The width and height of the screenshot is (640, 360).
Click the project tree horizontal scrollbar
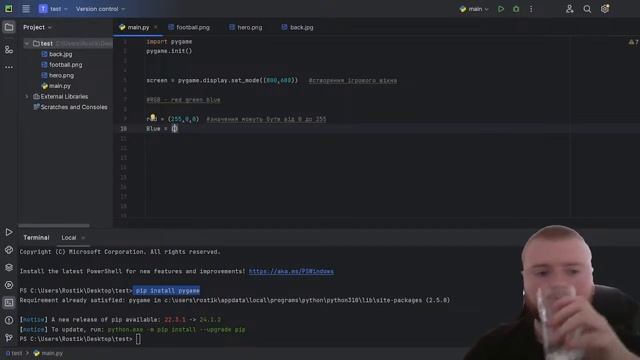tap(54, 225)
